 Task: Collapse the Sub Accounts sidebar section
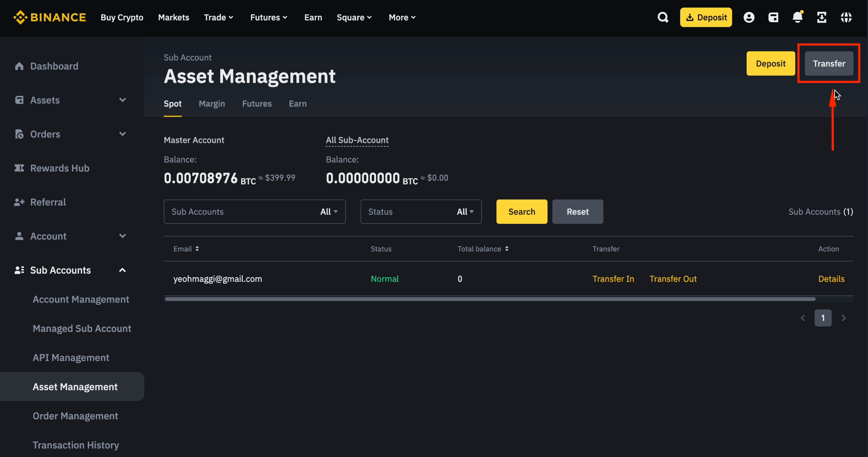(122, 270)
